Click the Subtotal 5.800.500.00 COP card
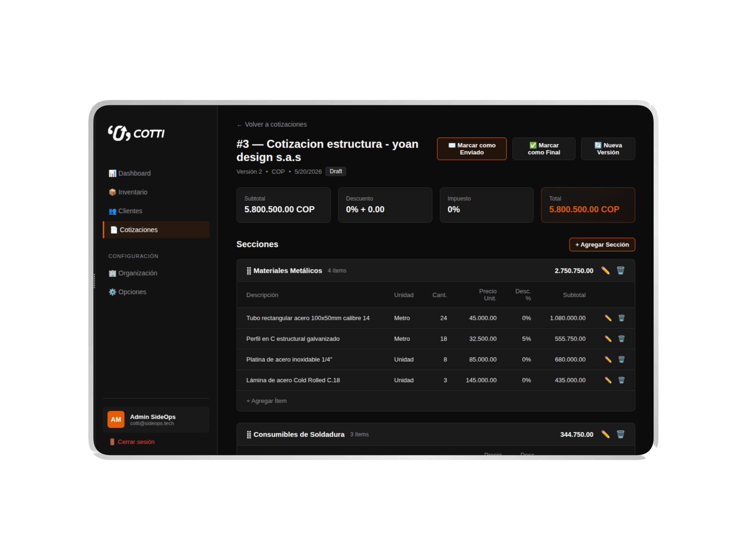 pyautogui.click(x=283, y=205)
